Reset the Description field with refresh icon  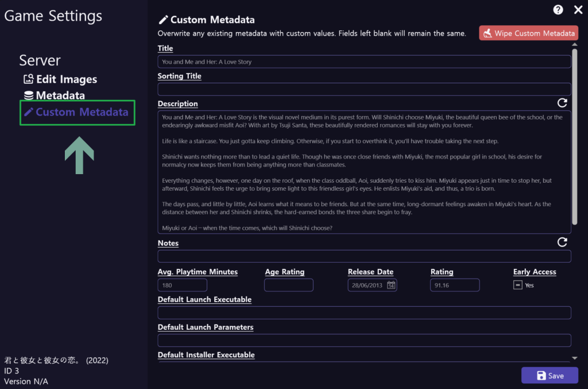(562, 103)
